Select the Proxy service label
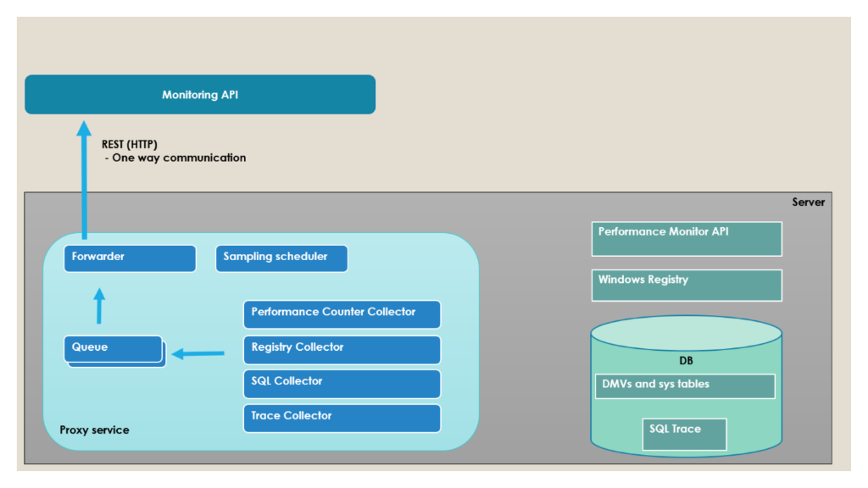 click(x=94, y=430)
